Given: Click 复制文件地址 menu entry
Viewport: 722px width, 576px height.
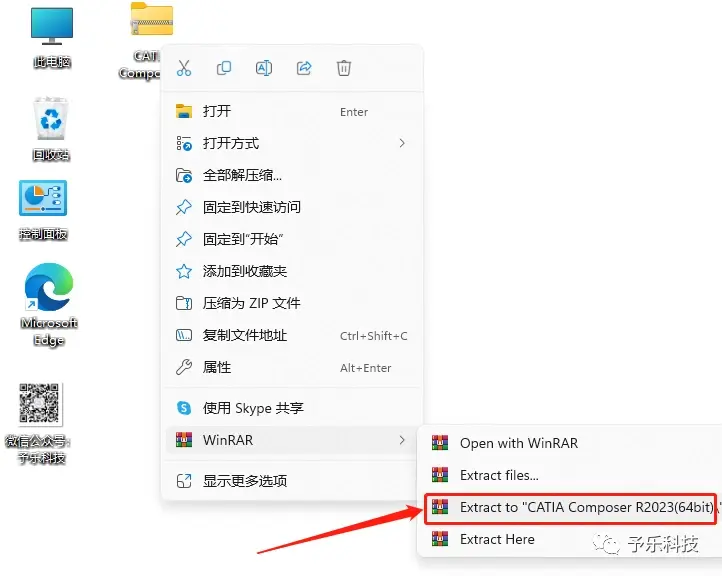Looking at the screenshot, I should 292,335.
